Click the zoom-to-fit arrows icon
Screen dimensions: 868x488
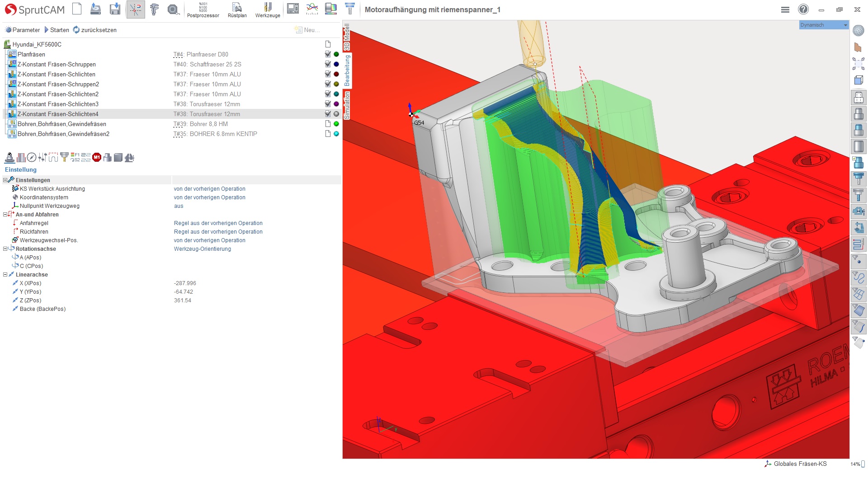pyautogui.click(x=858, y=64)
